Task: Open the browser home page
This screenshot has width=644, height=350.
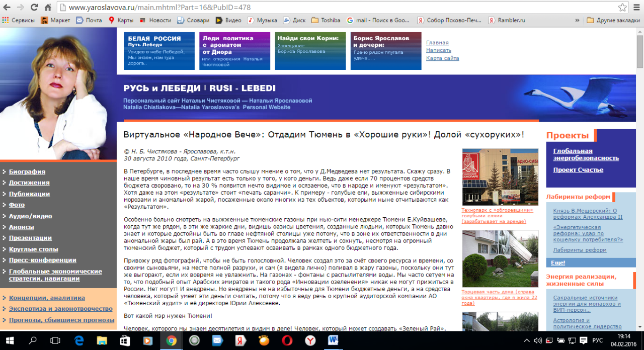Action: (48, 8)
